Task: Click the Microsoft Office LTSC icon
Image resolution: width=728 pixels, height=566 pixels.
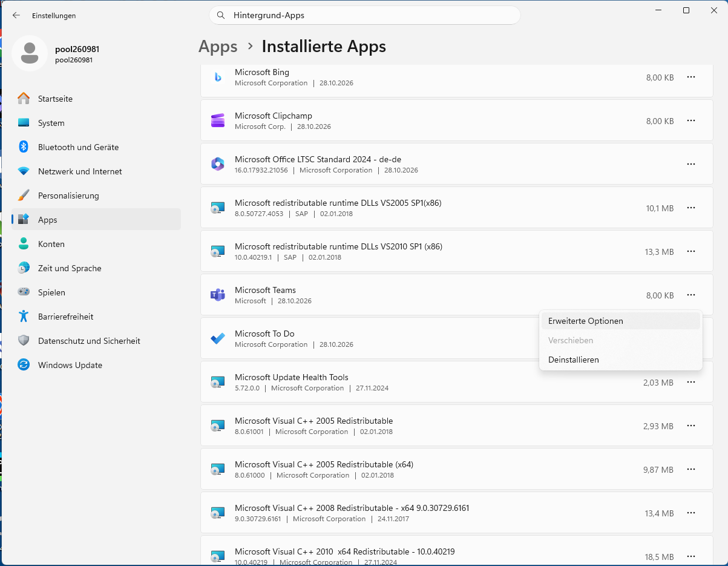Action: [x=218, y=164]
